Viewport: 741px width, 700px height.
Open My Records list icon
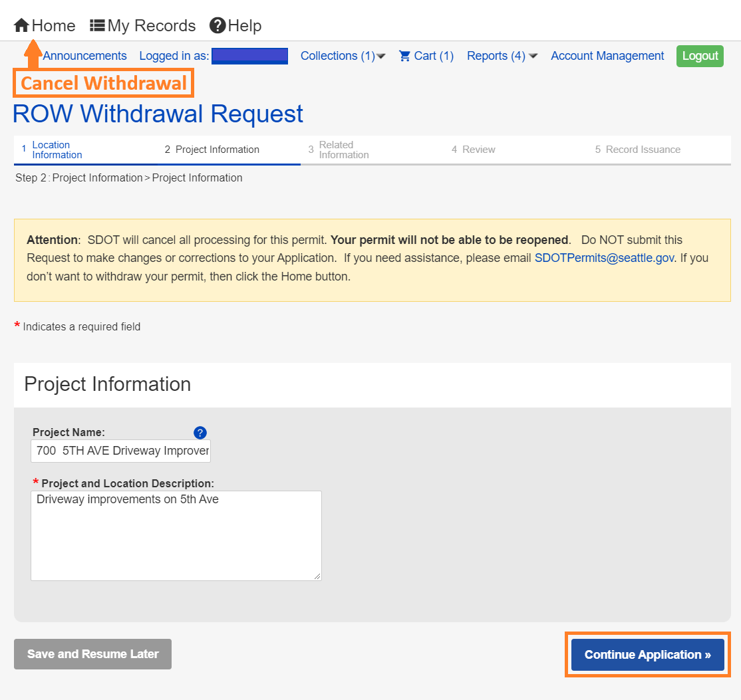click(97, 26)
